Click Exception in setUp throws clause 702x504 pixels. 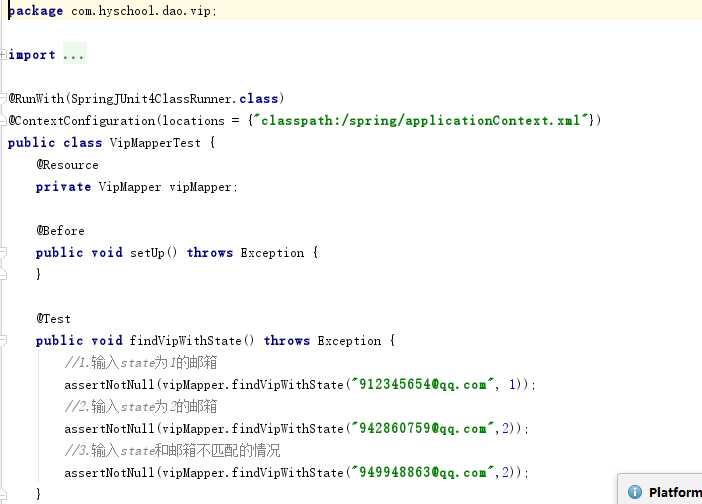pos(272,253)
